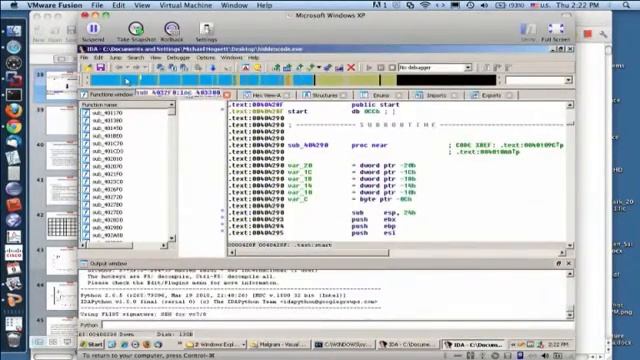Open Spotlight search in the Mac menu bar

coord(626,5)
